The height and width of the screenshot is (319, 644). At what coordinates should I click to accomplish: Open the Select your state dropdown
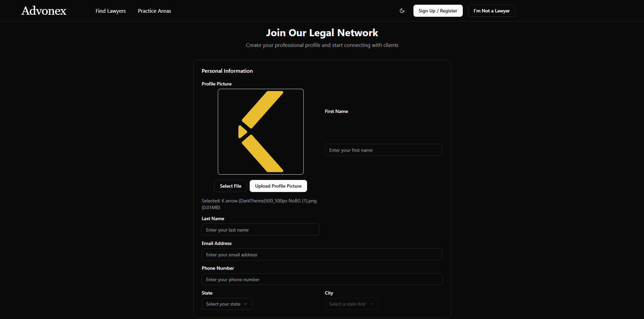[227, 304]
